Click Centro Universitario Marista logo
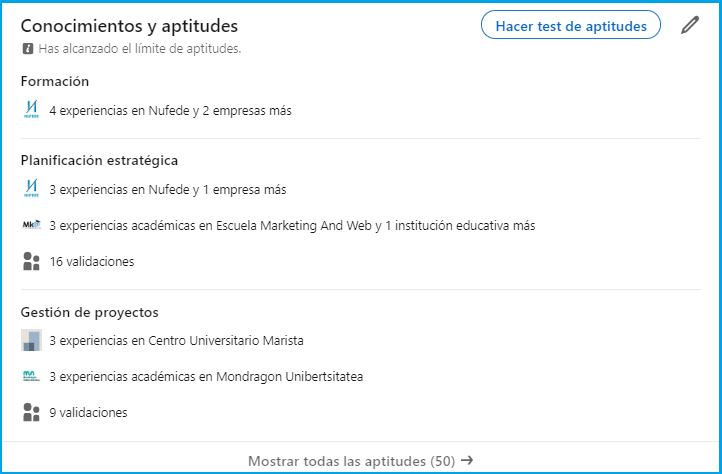 click(x=31, y=340)
